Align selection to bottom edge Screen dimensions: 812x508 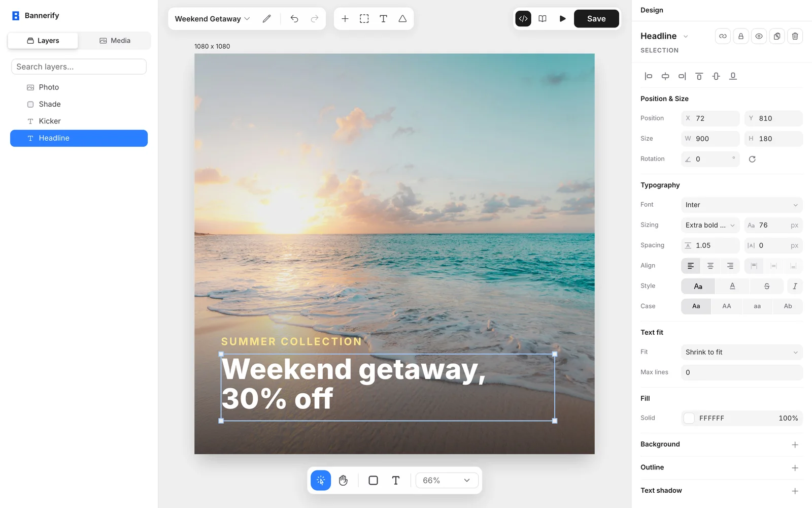[733, 76]
